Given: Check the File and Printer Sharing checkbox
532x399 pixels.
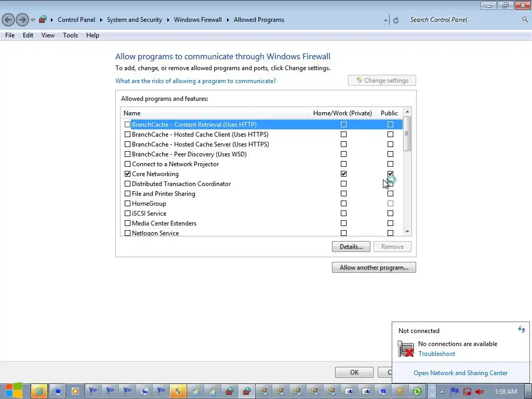Looking at the screenshot, I should point(128,194).
